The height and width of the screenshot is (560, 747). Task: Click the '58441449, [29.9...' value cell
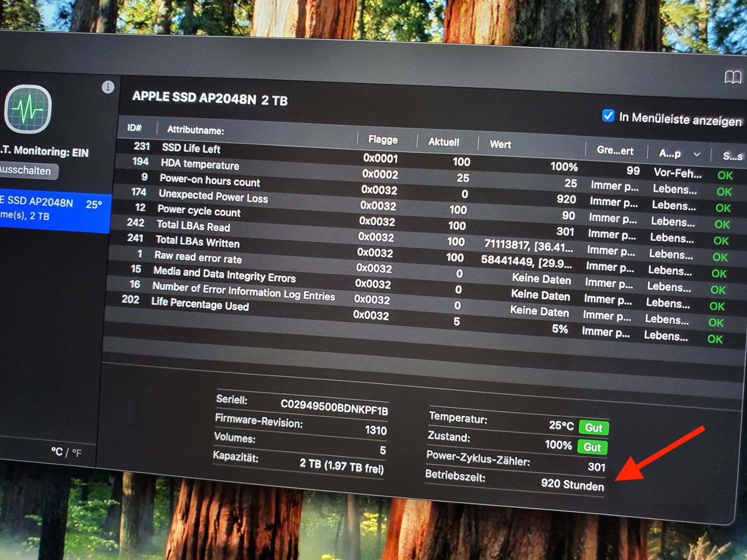[526, 261]
